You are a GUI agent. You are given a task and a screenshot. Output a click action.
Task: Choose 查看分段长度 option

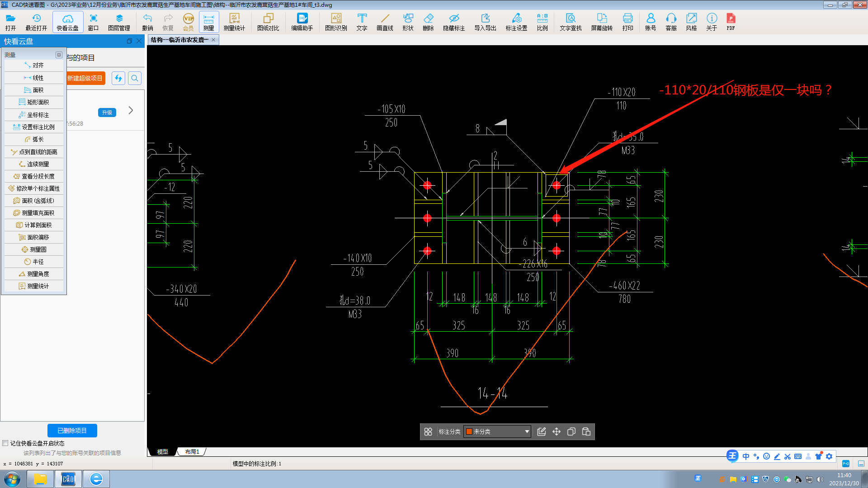[x=34, y=176]
